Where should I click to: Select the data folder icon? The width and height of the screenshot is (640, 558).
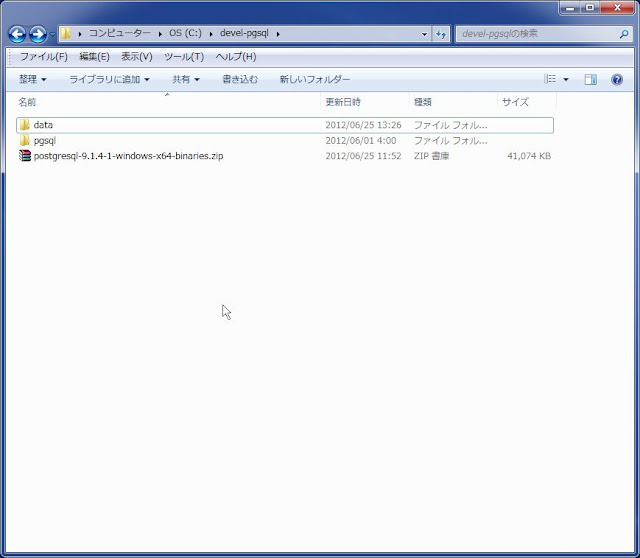(24, 124)
